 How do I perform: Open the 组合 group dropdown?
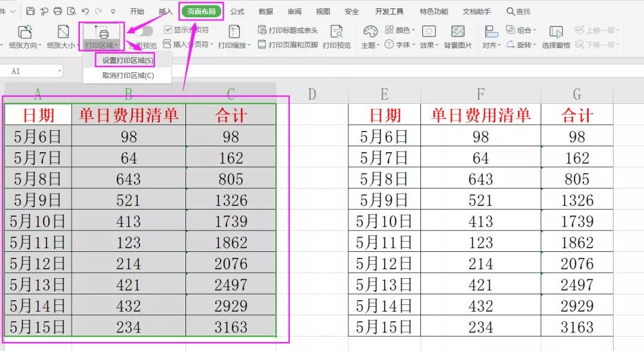(521, 30)
